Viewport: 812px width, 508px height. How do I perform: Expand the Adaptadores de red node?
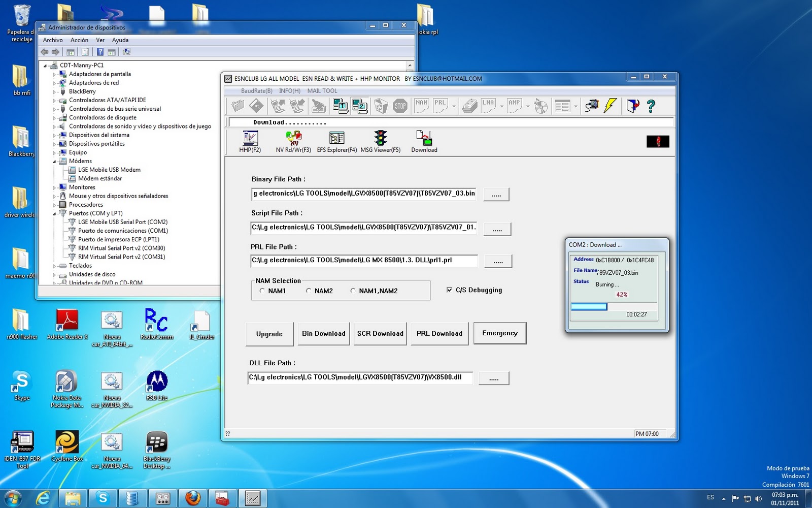(54, 83)
